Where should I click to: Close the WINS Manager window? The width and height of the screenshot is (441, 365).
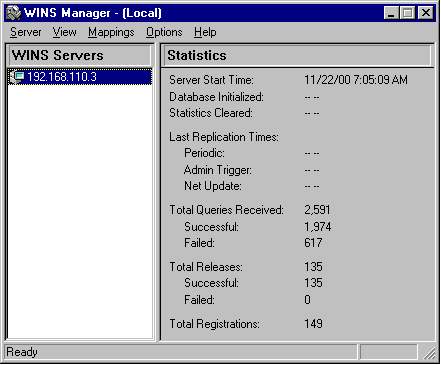(426, 13)
